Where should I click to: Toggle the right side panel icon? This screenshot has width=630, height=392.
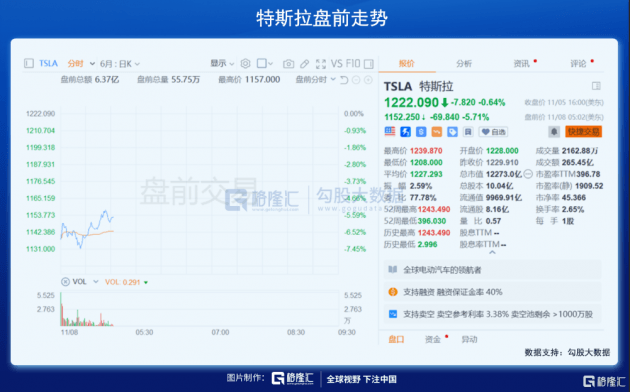click(x=369, y=64)
